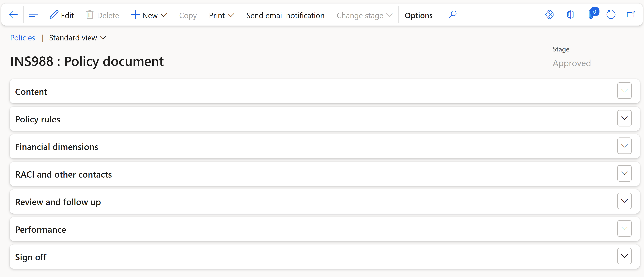Click the Edit button
This screenshot has width=644, height=277.
tap(61, 15)
